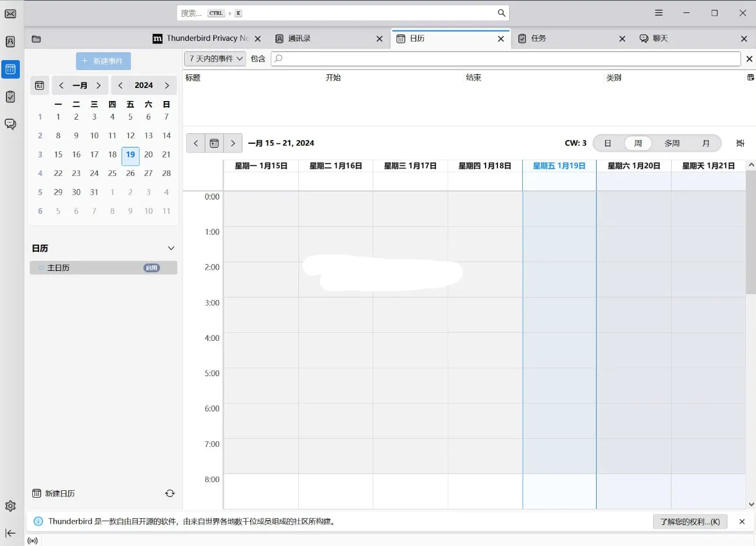The height and width of the screenshot is (546, 756).
Task: Open the Tasks view from the sidebar
Action: coord(10,97)
